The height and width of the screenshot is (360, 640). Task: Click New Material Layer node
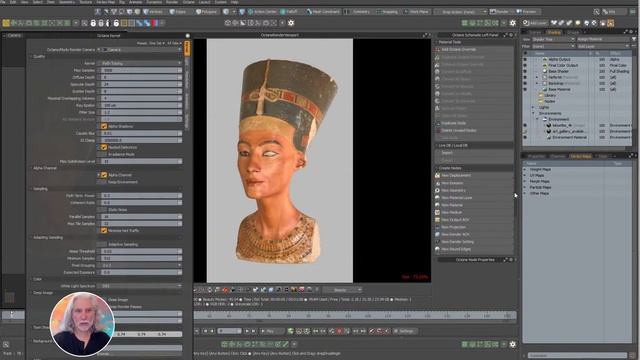[x=474, y=198]
